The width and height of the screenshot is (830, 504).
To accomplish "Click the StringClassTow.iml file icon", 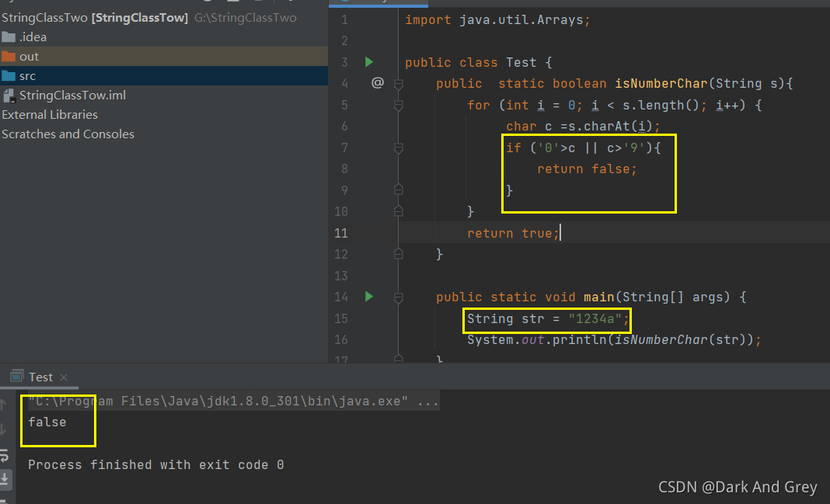I will click(9, 96).
